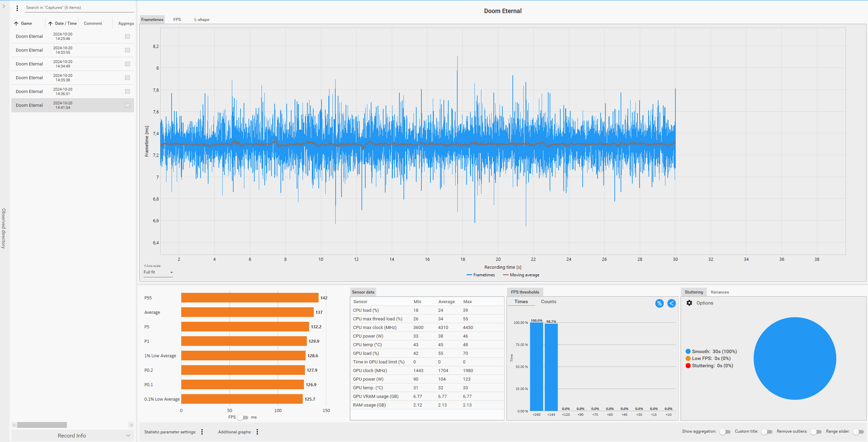Click the <240 threshold bar

(537, 367)
